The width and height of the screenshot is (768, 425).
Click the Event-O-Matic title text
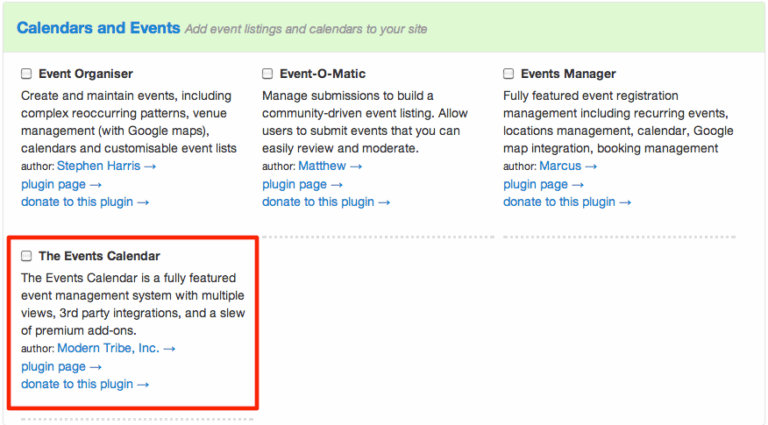(322, 74)
